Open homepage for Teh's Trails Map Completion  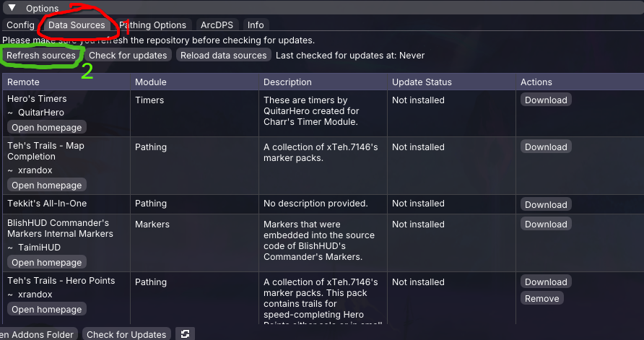click(46, 185)
